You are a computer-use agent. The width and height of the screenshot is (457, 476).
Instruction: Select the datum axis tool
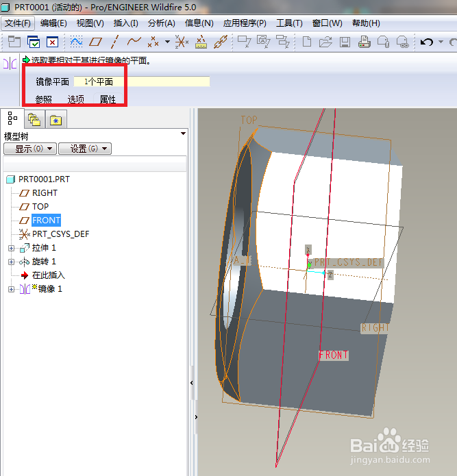pyautogui.click(x=114, y=42)
